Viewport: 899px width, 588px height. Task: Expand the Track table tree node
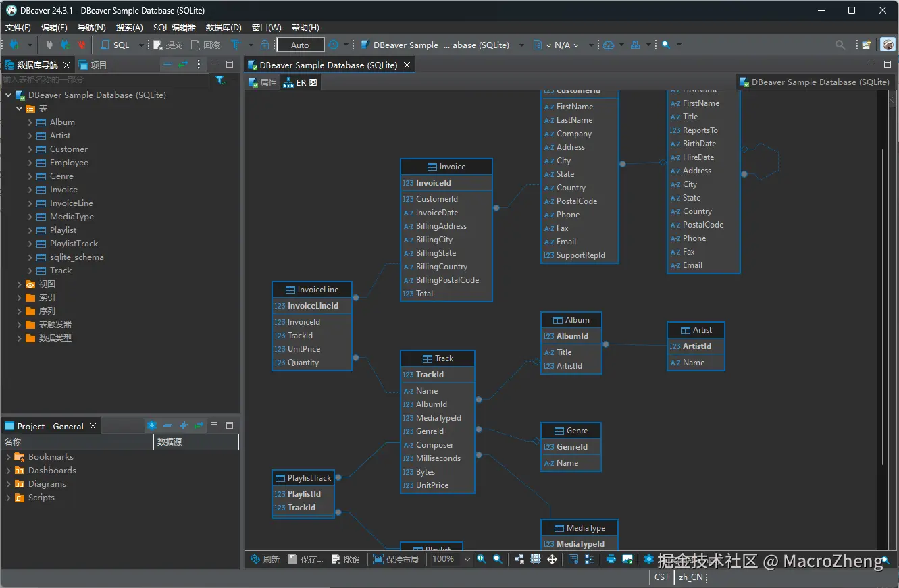[30, 271]
